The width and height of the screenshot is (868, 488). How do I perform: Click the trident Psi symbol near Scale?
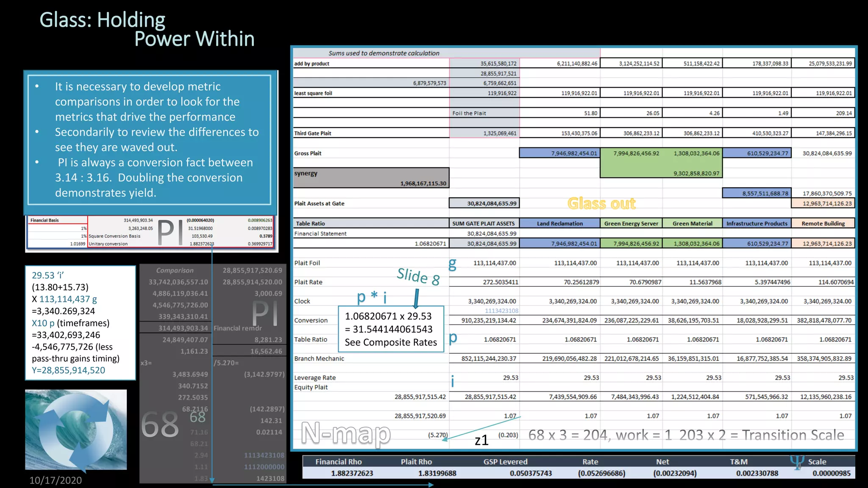pos(797,462)
